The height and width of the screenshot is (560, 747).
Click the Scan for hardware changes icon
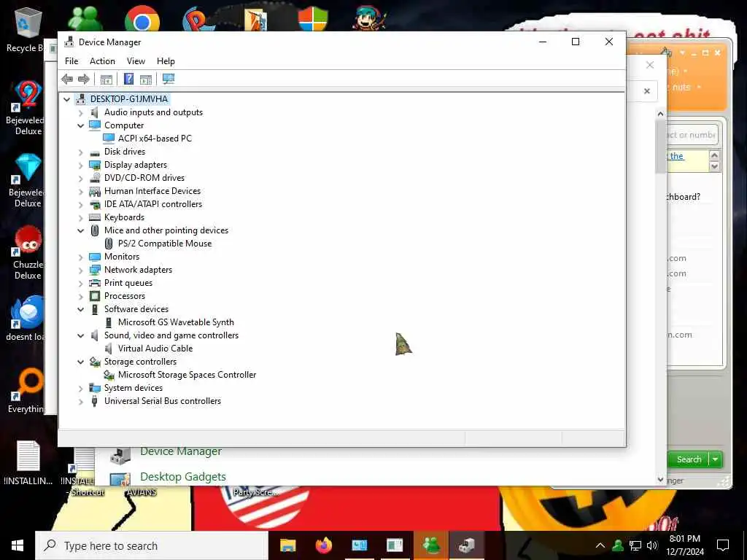pos(169,79)
